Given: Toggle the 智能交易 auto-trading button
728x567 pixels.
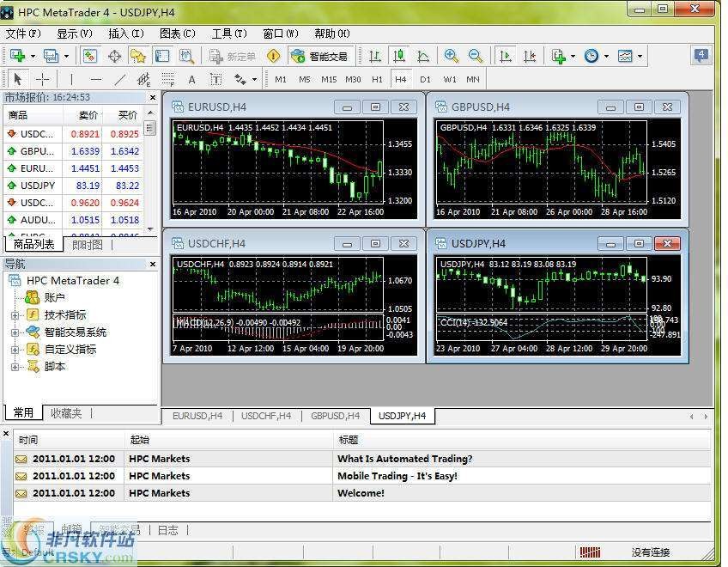Looking at the screenshot, I should (320, 56).
